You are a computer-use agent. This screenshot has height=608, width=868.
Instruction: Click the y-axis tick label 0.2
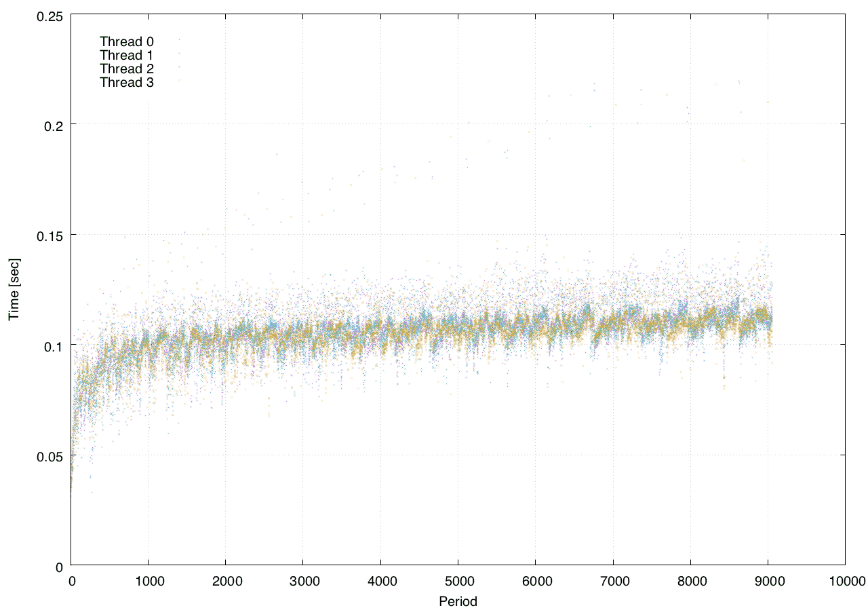point(52,125)
